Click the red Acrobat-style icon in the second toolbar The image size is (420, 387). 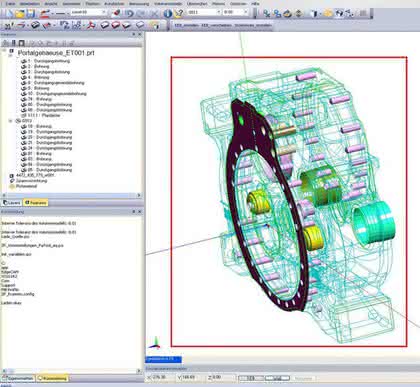91,25
